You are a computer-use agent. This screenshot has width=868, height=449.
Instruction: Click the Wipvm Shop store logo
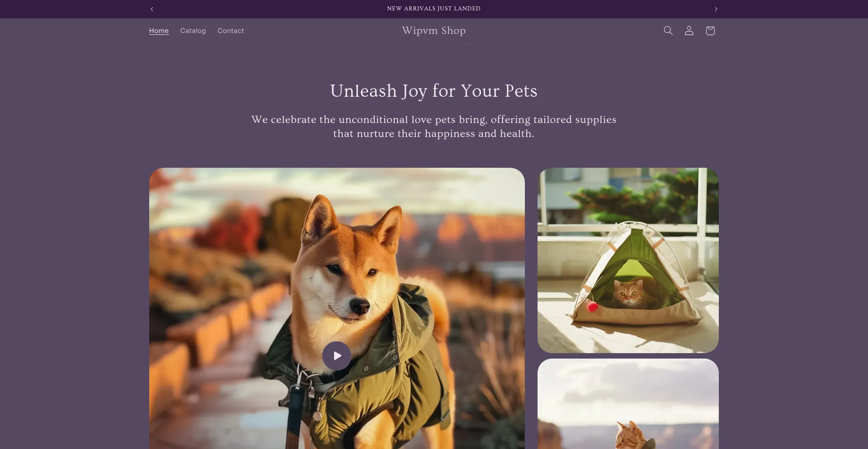pyautogui.click(x=434, y=30)
